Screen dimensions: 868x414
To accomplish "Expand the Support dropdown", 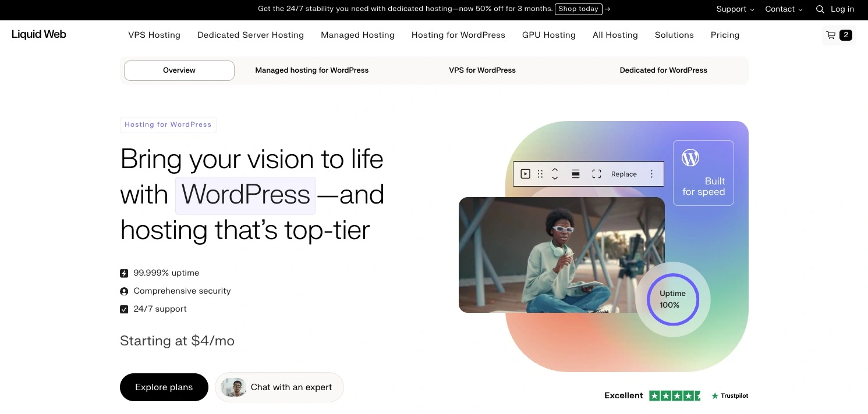I will coord(735,9).
